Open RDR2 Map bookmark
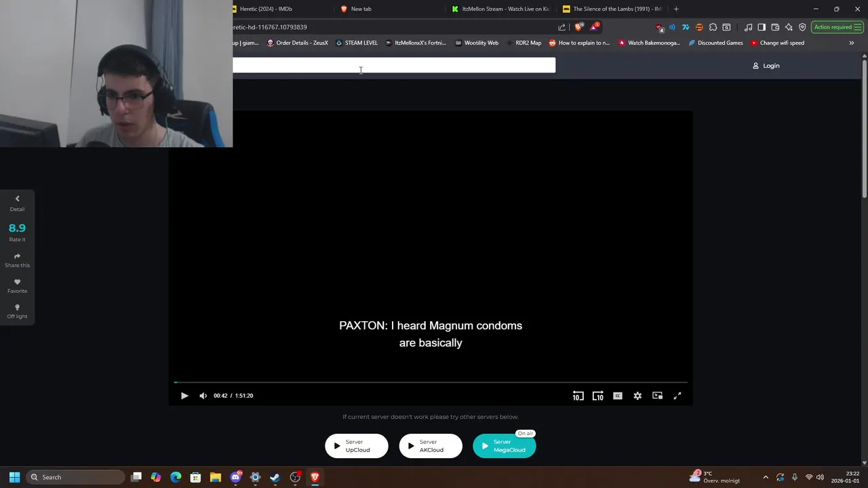Screen dimensions: 868x488 pos(524,43)
